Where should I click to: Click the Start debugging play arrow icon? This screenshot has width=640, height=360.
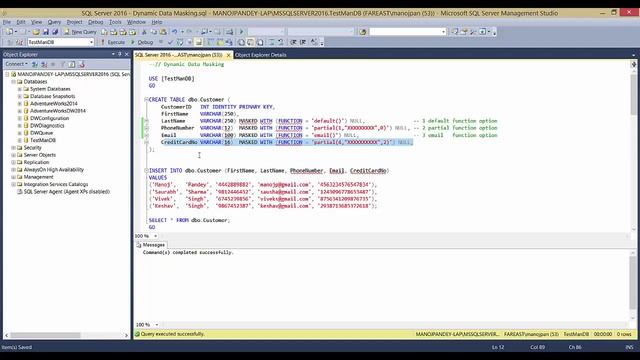pos(241,31)
